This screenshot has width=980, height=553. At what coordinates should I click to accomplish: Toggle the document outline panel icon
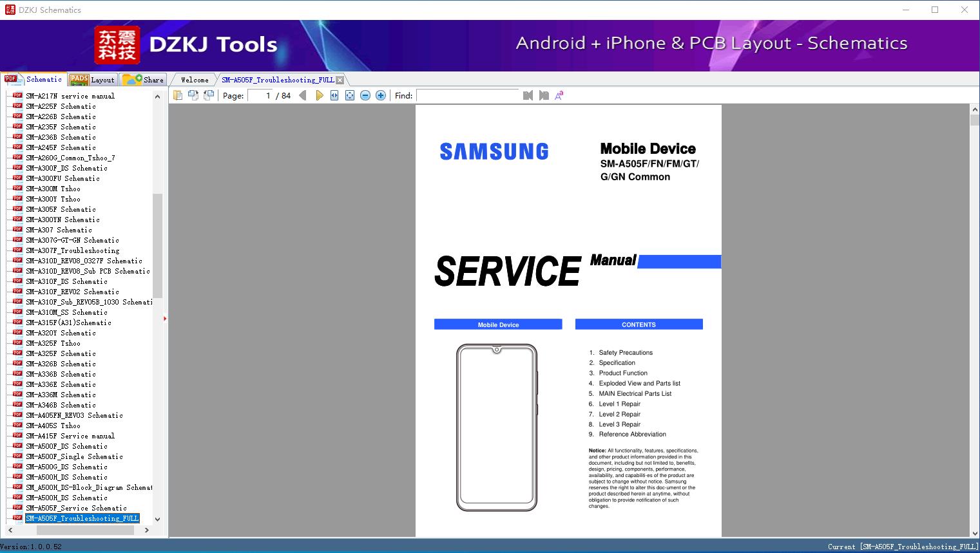[x=178, y=95]
